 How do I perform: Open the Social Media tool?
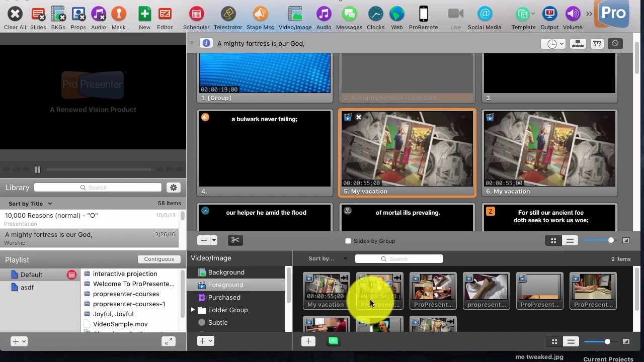click(485, 18)
